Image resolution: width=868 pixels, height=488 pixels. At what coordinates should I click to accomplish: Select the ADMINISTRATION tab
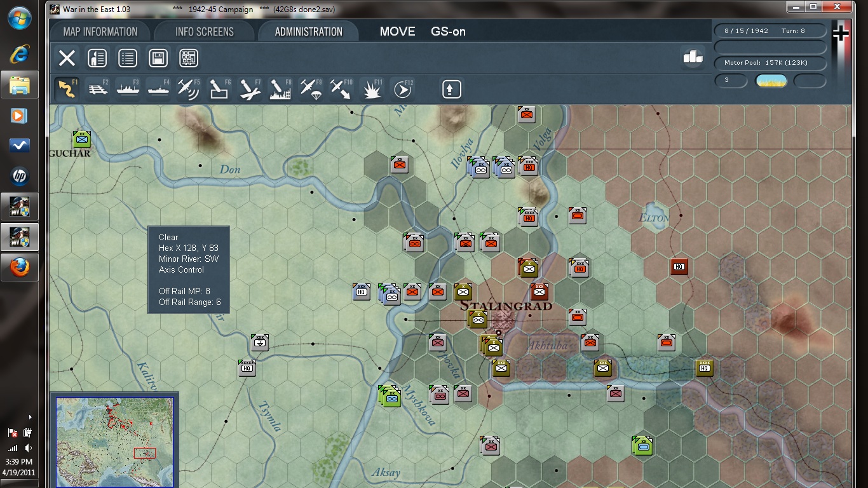point(309,32)
